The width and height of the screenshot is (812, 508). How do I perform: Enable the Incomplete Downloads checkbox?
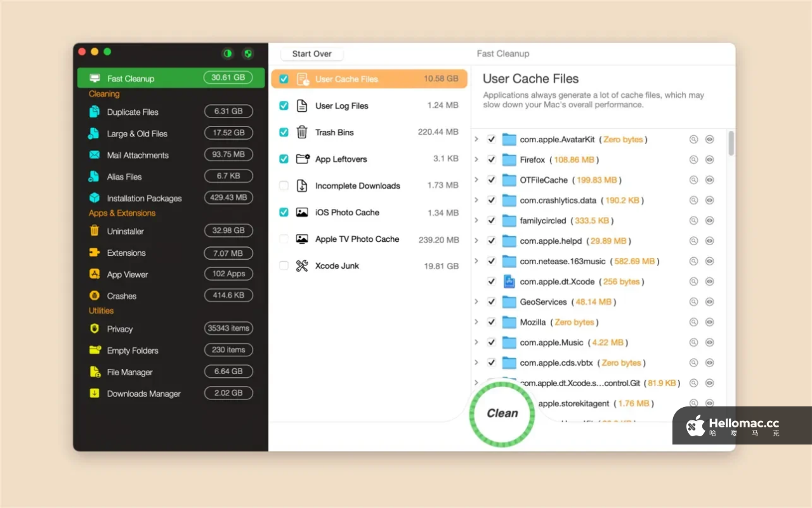[284, 185]
